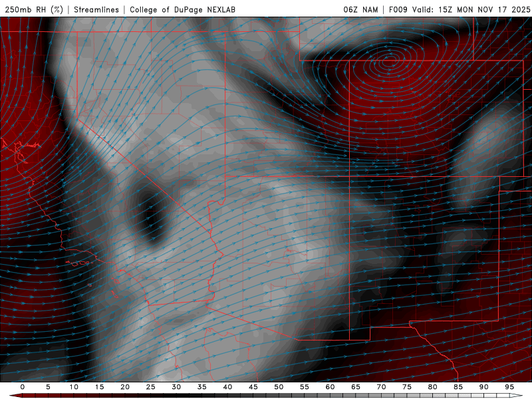Click the colorbar label '85'
The image size is (532, 399).
coord(458,387)
